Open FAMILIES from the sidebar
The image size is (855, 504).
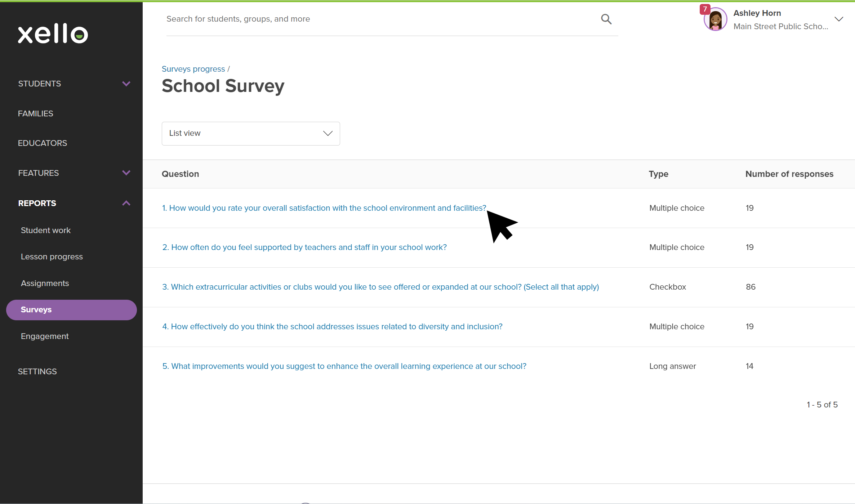(35, 113)
